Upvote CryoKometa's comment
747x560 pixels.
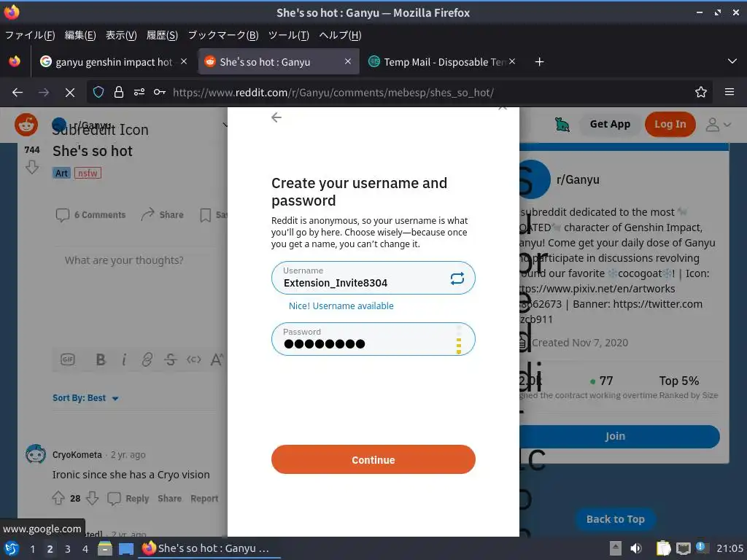pyautogui.click(x=58, y=498)
